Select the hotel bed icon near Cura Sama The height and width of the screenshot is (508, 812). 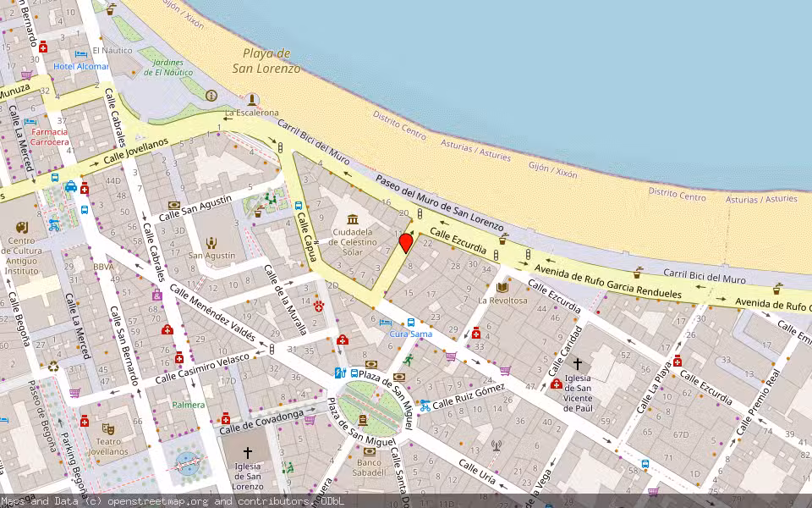[x=384, y=323]
